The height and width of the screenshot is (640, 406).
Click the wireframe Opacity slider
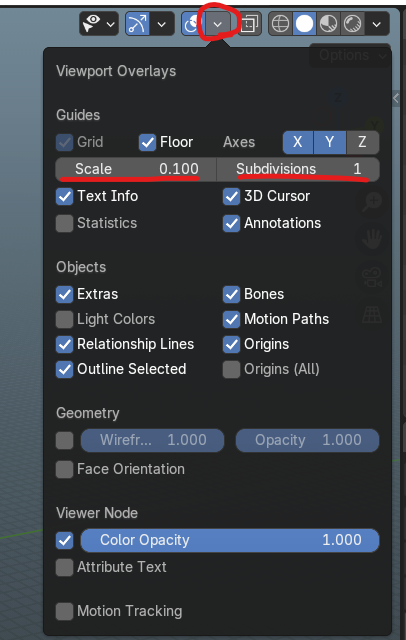(308, 440)
